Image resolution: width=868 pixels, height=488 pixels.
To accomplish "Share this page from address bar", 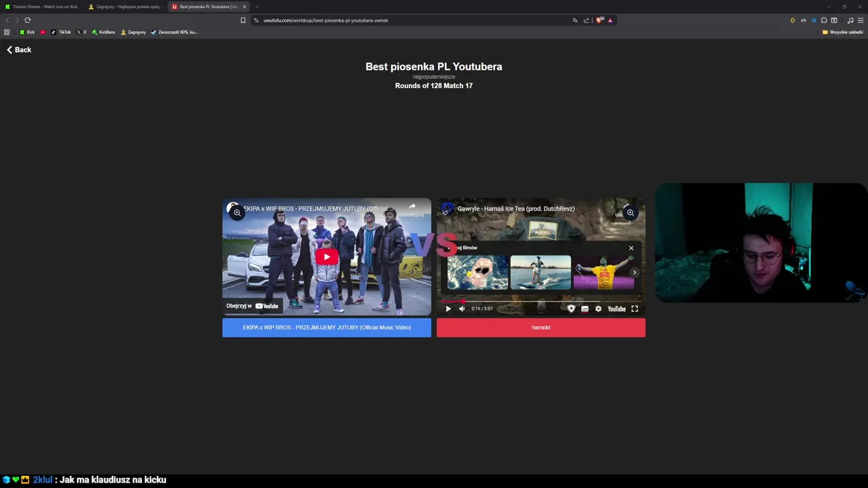I will click(587, 20).
